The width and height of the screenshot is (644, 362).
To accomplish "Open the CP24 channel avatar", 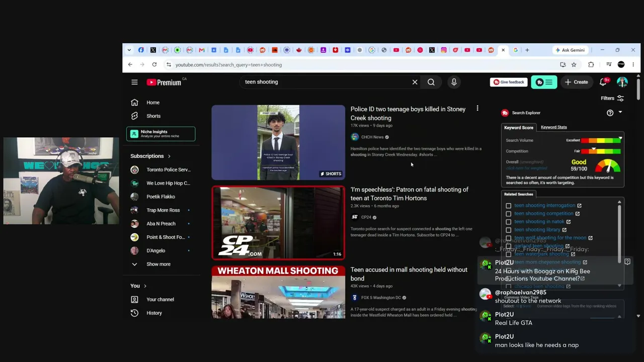I will (x=355, y=217).
